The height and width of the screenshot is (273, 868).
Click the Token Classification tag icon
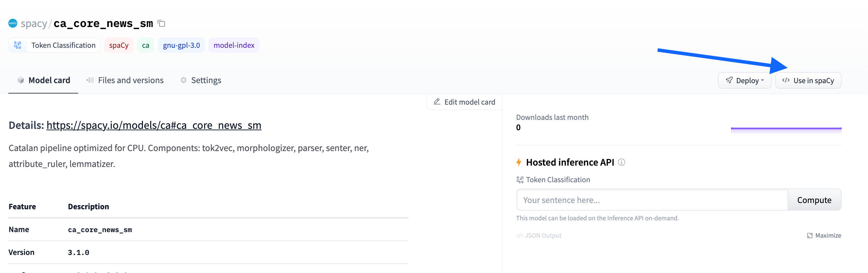18,45
